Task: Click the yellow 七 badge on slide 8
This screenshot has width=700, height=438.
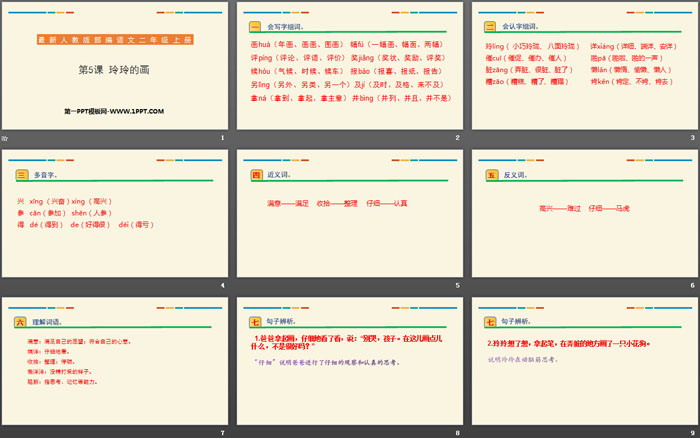Action: click(x=254, y=322)
